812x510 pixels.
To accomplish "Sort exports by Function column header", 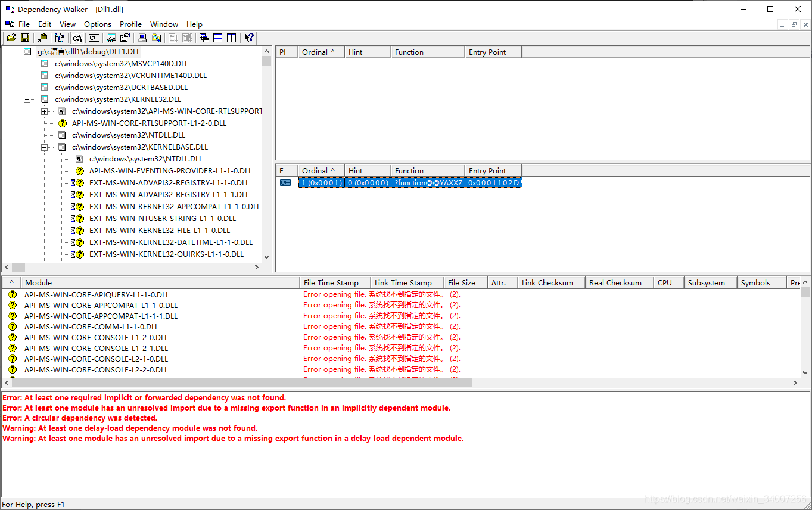I will [428, 170].
